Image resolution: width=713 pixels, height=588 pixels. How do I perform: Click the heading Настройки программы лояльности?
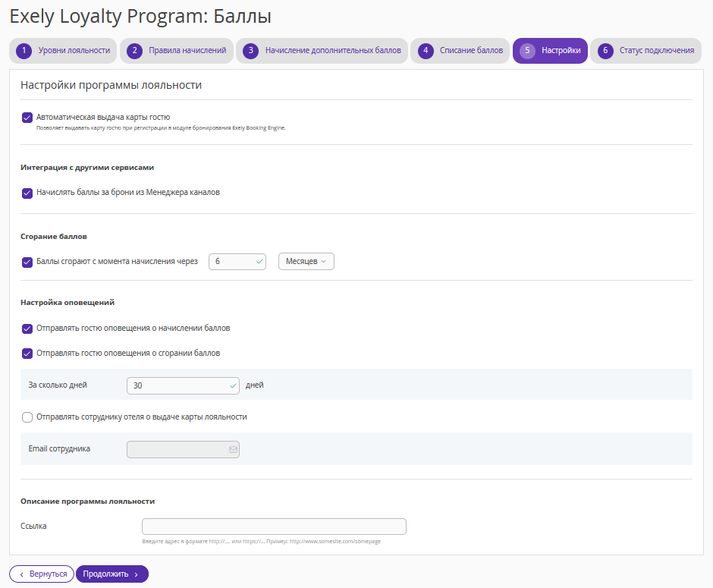tap(111, 86)
